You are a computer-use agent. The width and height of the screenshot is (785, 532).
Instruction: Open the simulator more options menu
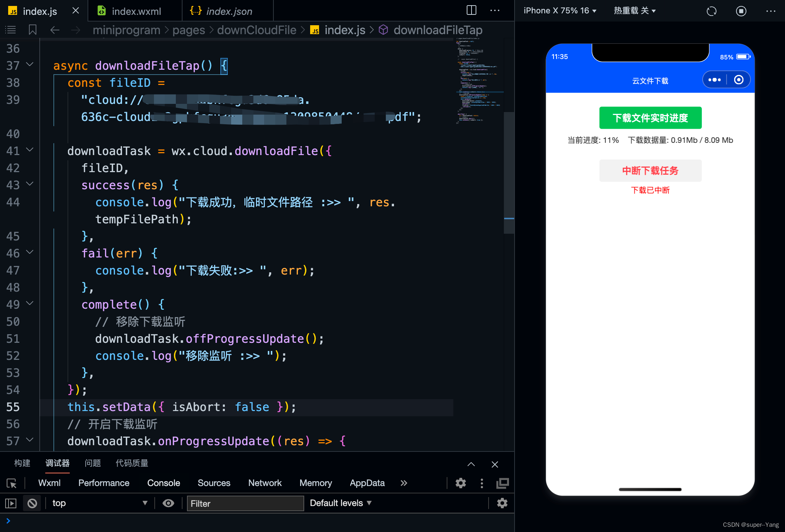771,11
